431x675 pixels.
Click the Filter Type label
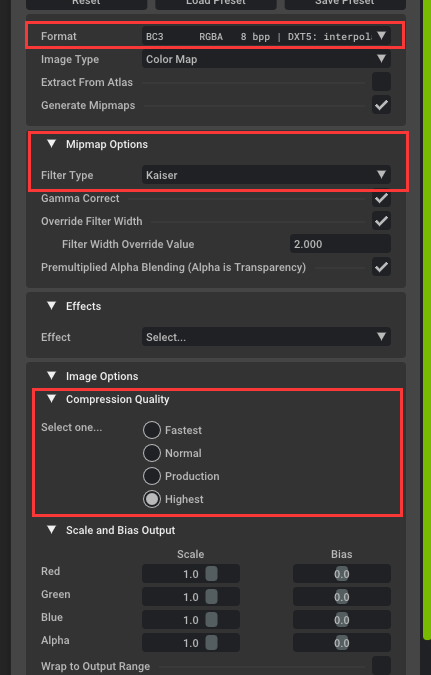[67, 175]
